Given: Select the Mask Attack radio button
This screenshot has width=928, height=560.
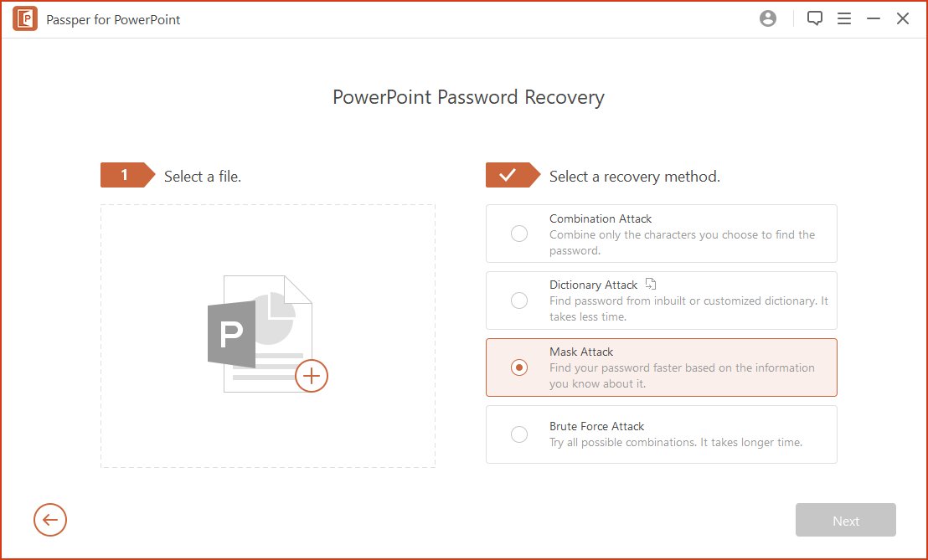Looking at the screenshot, I should pos(519,367).
